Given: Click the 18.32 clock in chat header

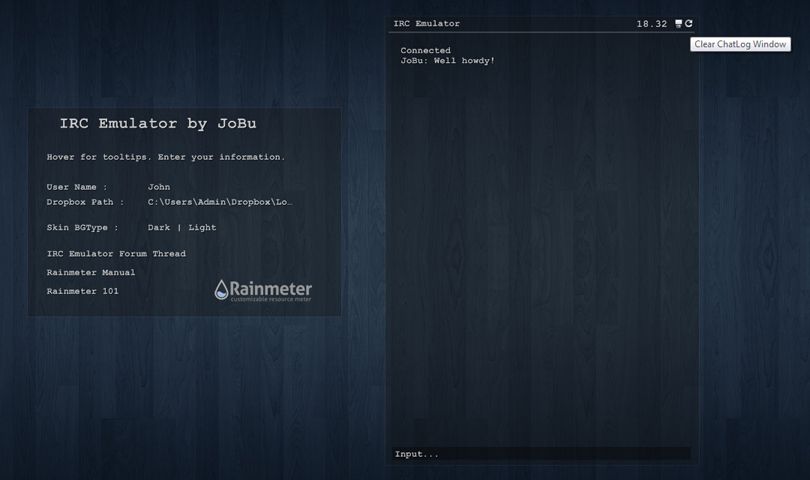Looking at the screenshot, I should [x=651, y=24].
